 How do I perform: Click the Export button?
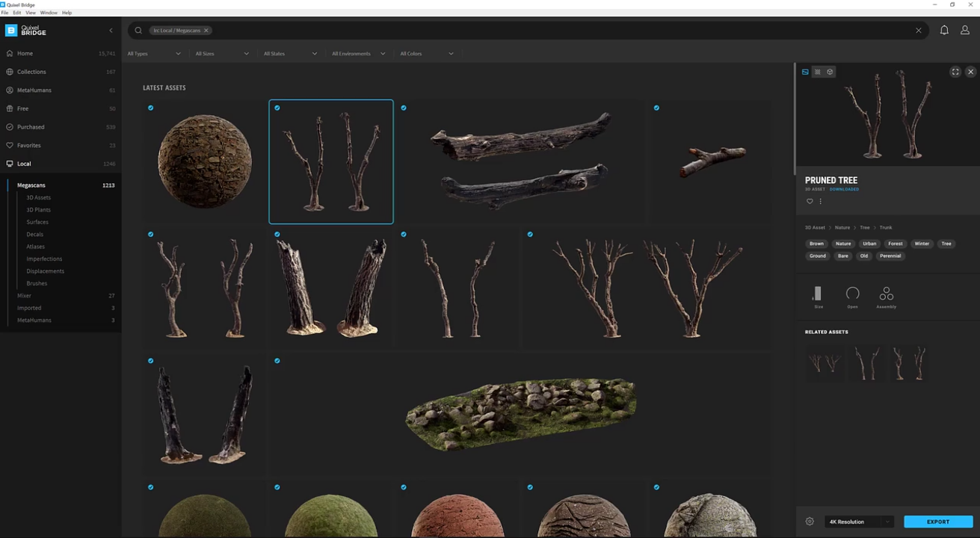tap(938, 522)
